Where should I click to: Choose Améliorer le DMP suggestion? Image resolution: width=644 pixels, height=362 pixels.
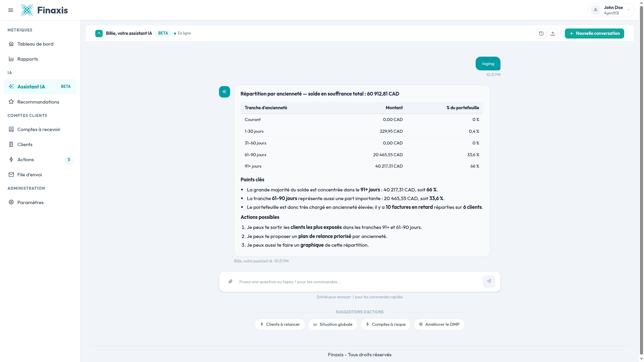pos(439,324)
